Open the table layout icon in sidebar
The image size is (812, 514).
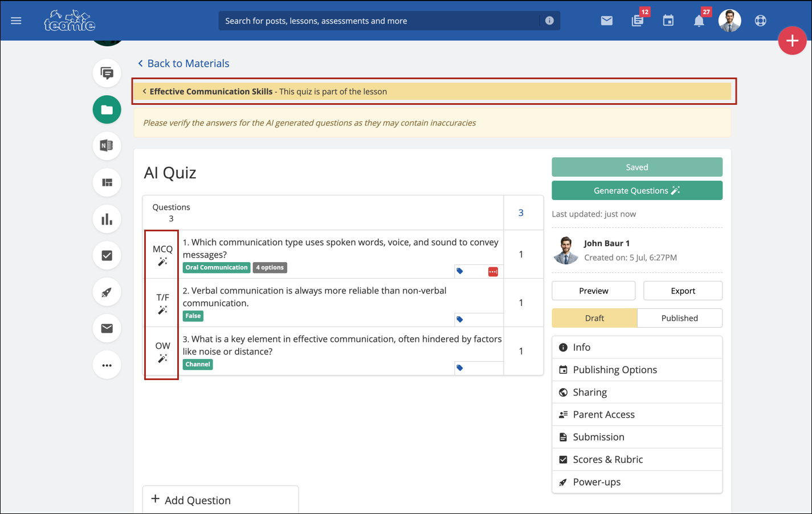click(x=107, y=182)
